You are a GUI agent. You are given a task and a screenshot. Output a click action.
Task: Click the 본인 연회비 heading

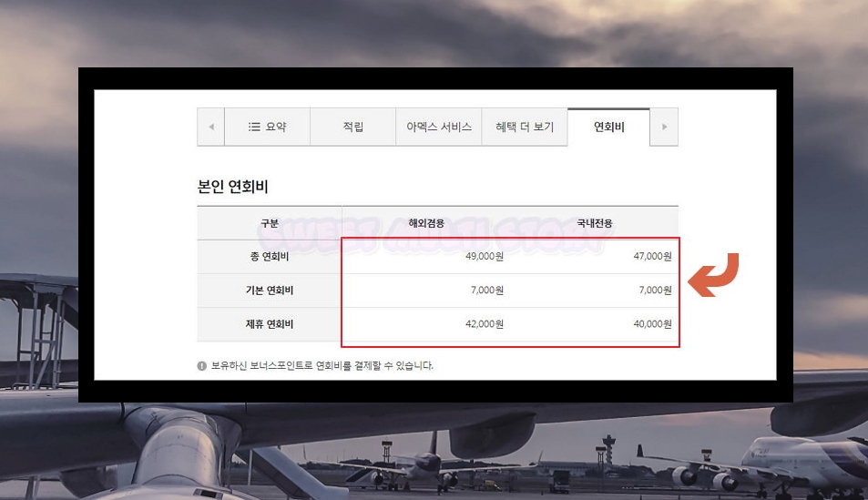[x=232, y=187]
